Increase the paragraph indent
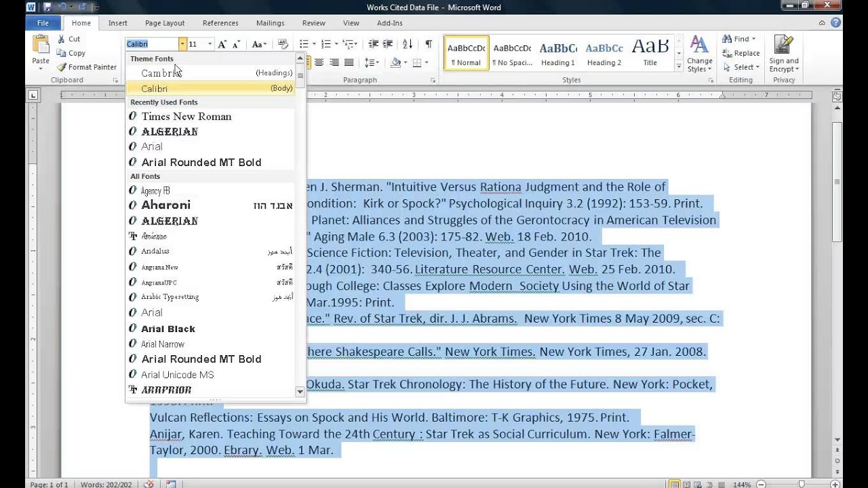This screenshot has height=488, width=868. 388,44
